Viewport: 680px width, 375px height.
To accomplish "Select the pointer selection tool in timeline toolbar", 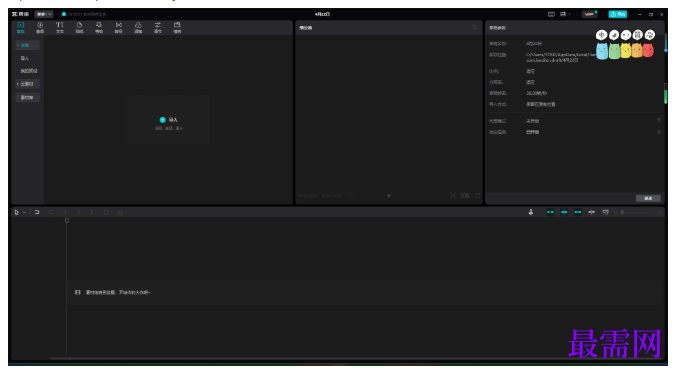I will tap(16, 212).
